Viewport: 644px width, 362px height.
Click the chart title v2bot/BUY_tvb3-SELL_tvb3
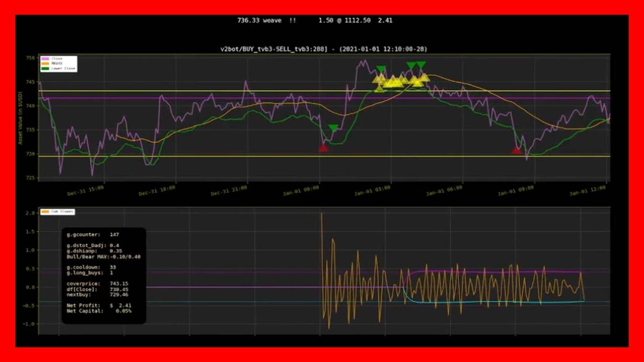(324, 49)
